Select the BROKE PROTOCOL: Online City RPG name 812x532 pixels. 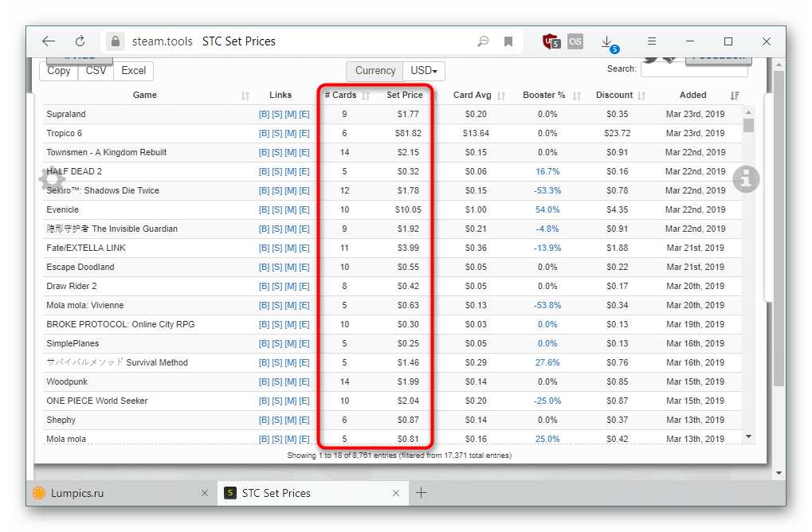120,325
